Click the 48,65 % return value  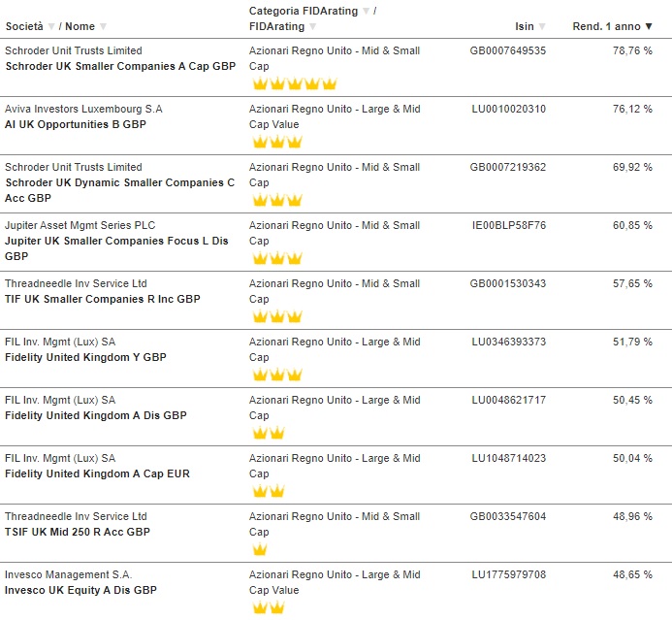(632, 575)
